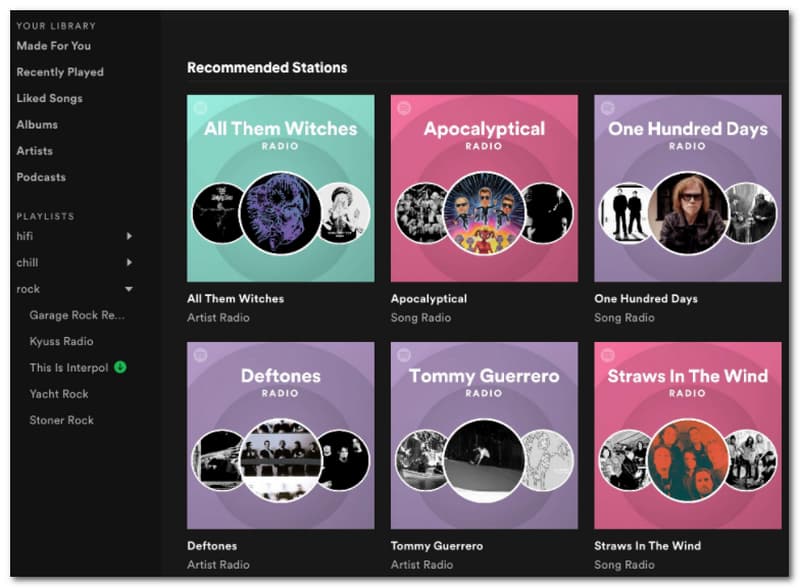
Task: Open Yacht Rock playlist
Action: pyautogui.click(x=59, y=394)
